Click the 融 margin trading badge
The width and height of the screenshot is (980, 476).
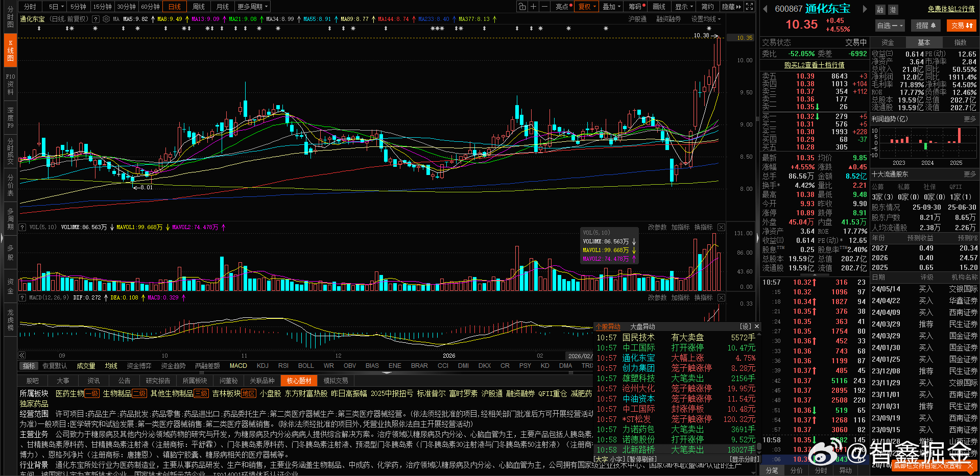click(880, 10)
